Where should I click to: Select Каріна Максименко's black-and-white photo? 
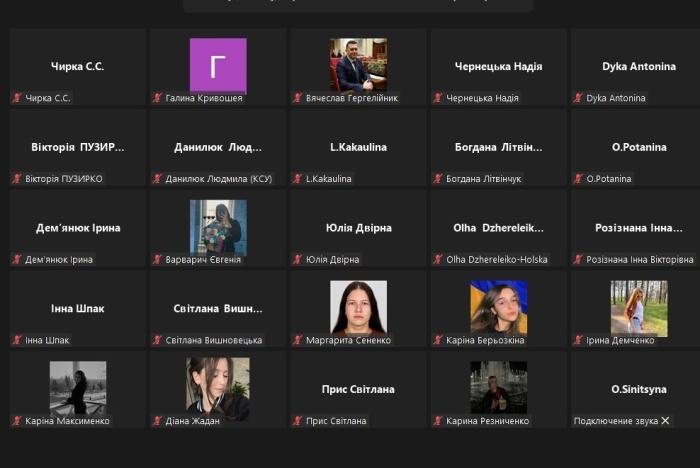78,387
